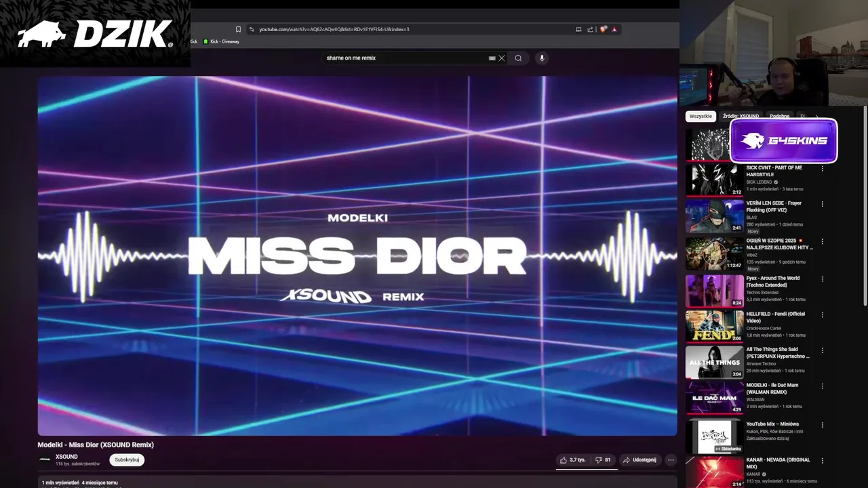
Task: Click the BLAS channel name
Action: tap(751, 218)
